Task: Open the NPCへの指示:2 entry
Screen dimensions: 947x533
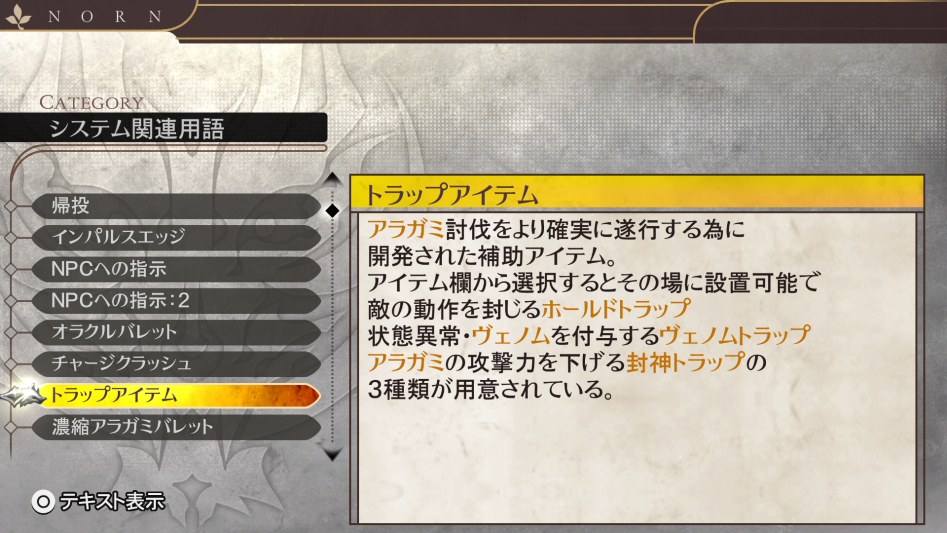Action: (176, 301)
